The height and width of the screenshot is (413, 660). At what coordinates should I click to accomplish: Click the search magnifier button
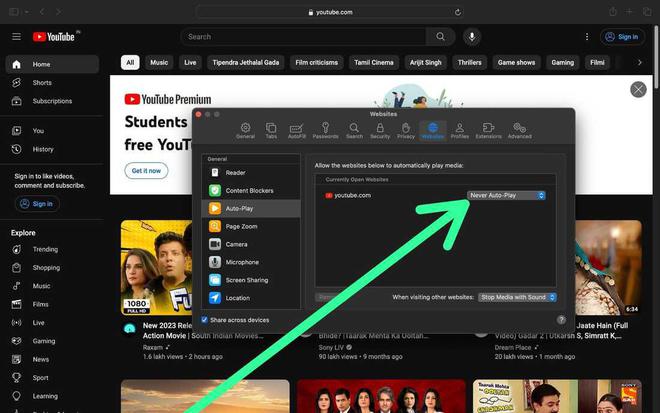[x=440, y=37]
